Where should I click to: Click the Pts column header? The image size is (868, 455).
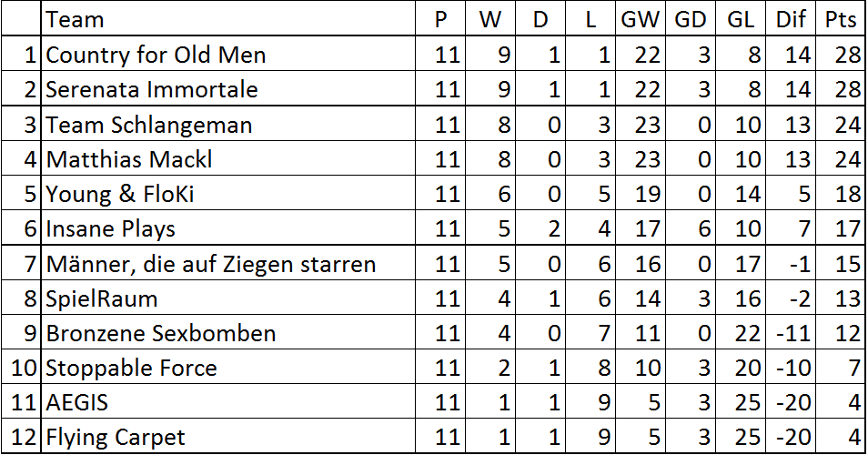[x=841, y=19]
